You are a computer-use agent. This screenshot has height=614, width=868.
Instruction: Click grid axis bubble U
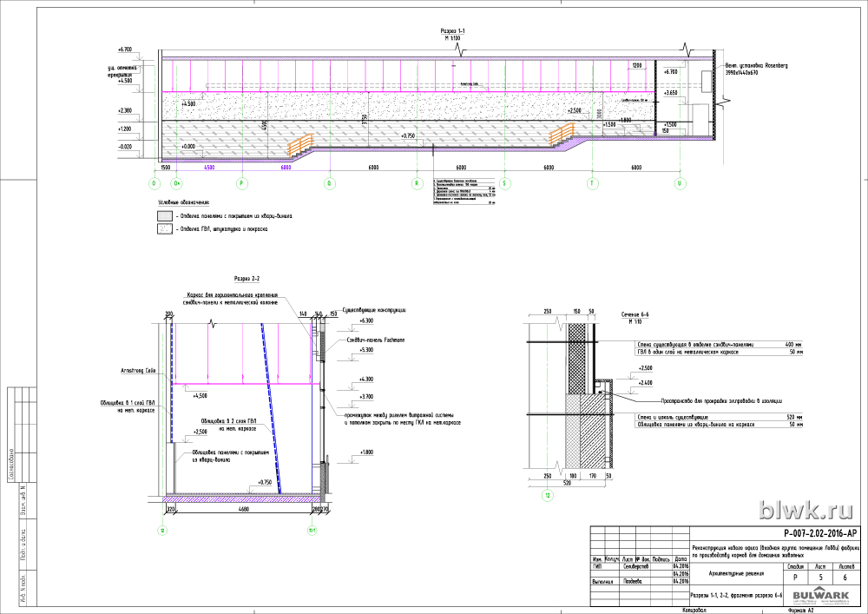click(x=680, y=183)
